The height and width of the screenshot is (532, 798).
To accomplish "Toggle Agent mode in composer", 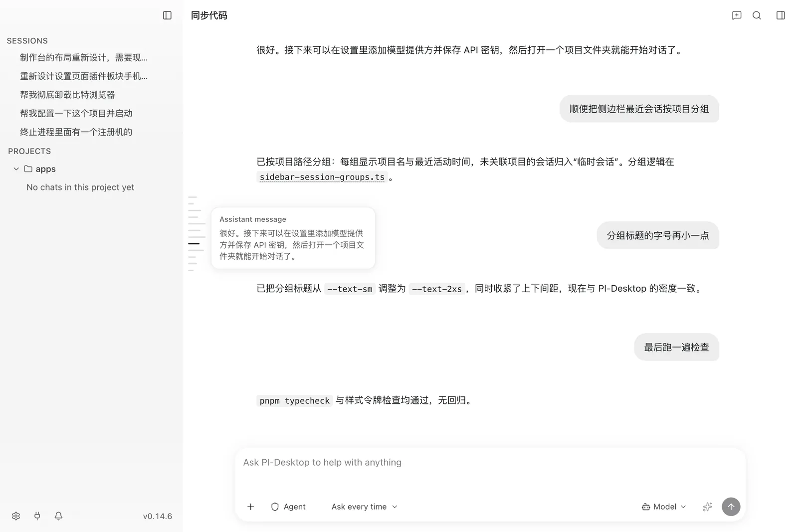I will (288, 507).
